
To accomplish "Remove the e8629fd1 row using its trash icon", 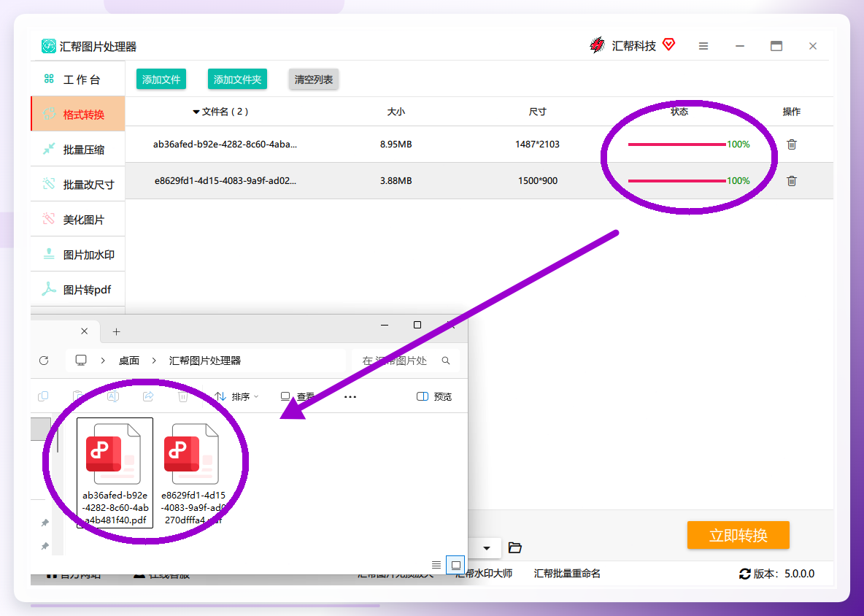I will [x=792, y=181].
